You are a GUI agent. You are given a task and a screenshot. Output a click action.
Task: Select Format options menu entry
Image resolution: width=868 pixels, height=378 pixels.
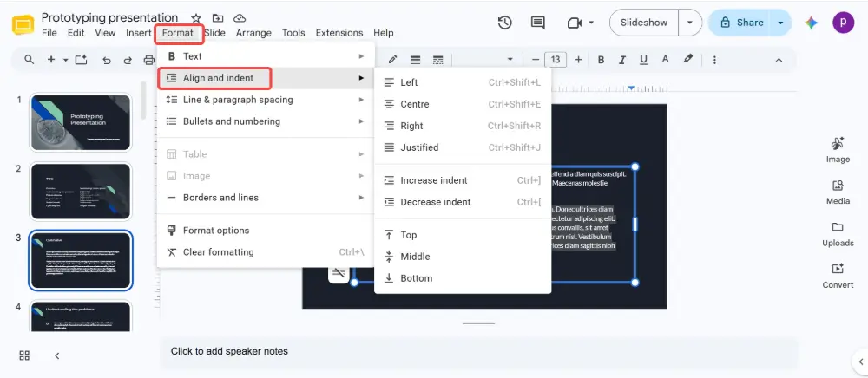coord(266,231)
